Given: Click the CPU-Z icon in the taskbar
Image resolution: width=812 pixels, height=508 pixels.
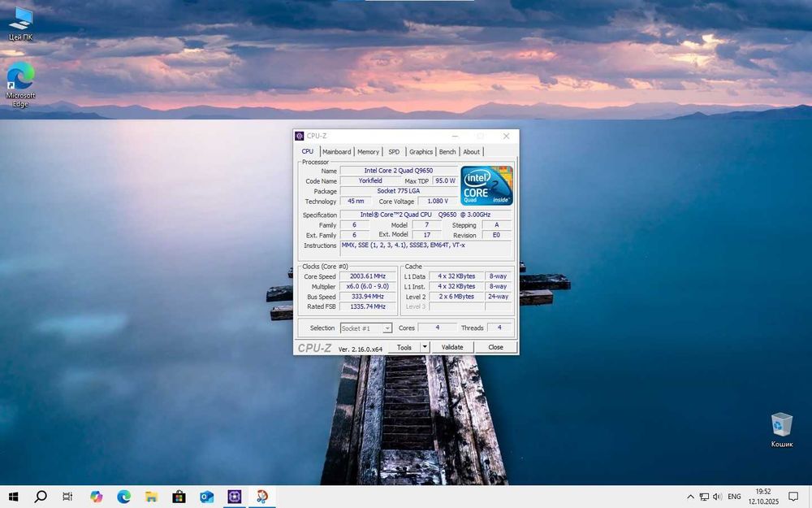Looking at the screenshot, I should coord(234,497).
